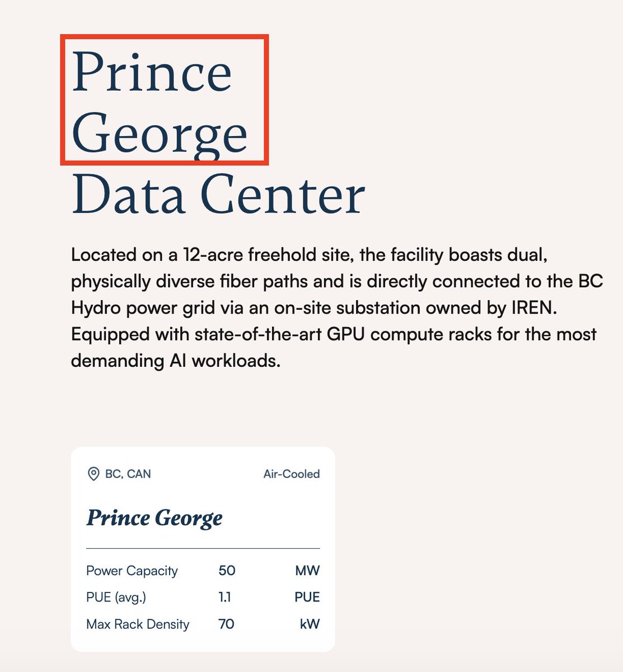
Task: Click the '1.1' PUE value
Action: point(224,598)
